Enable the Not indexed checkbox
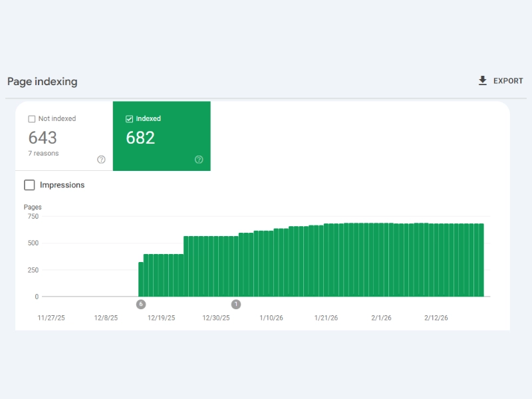 point(32,119)
